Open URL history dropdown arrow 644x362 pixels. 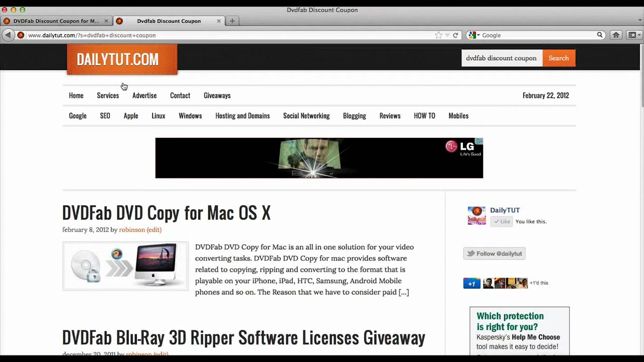pos(447,35)
